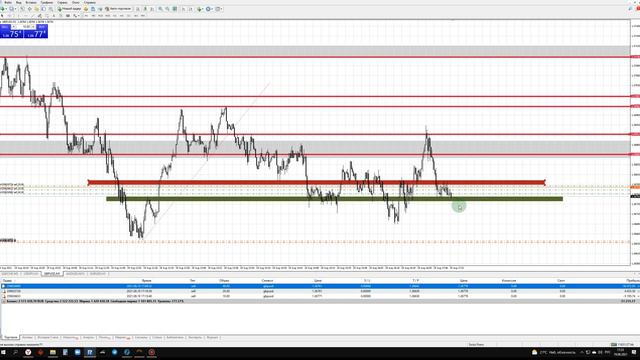The height and width of the screenshot is (360, 640).
Task: Click the Новый ордер button
Action: [x=69, y=9]
